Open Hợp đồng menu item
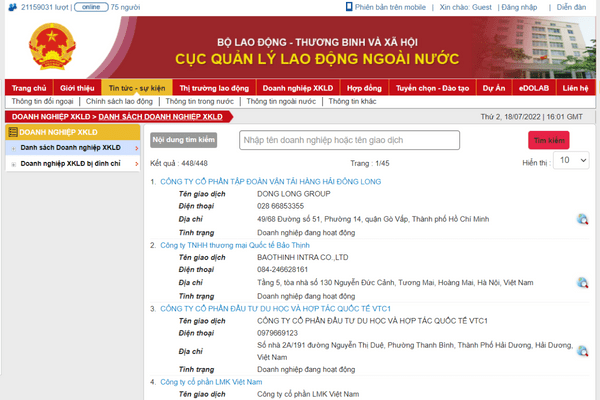Viewport: 600px width, 400px height. click(364, 88)
